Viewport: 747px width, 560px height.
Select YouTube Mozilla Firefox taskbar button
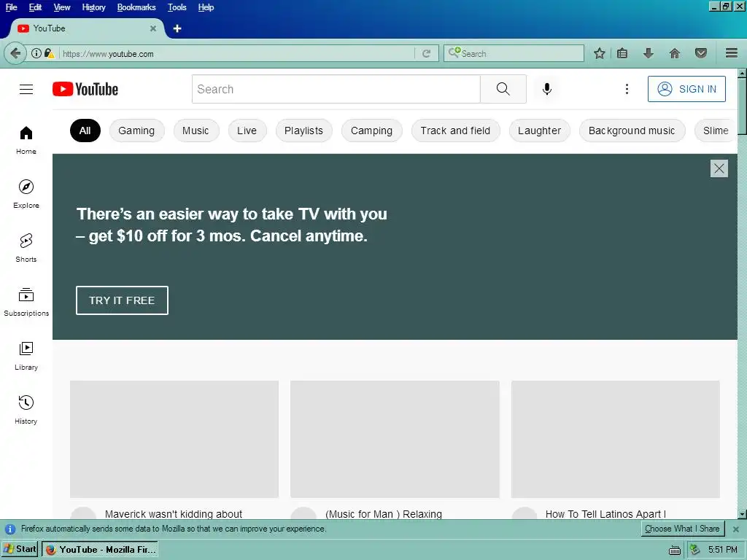pyautogui.click(x=100, y=550)
